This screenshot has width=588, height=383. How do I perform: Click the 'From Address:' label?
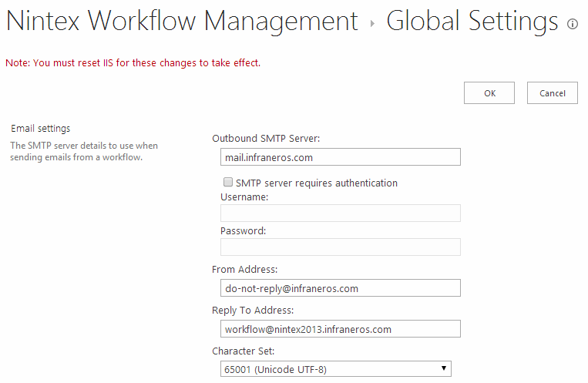click(x=244, y=270)
